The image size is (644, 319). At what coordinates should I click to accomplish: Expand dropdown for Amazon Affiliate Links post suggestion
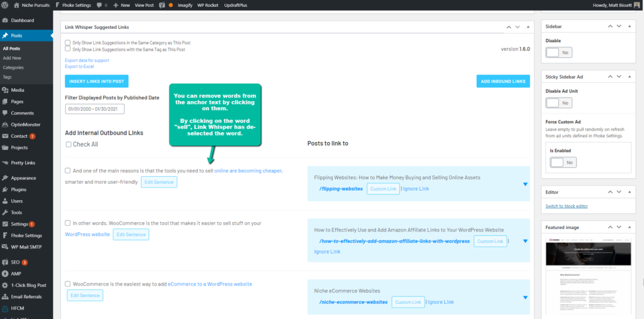[525, 241]
